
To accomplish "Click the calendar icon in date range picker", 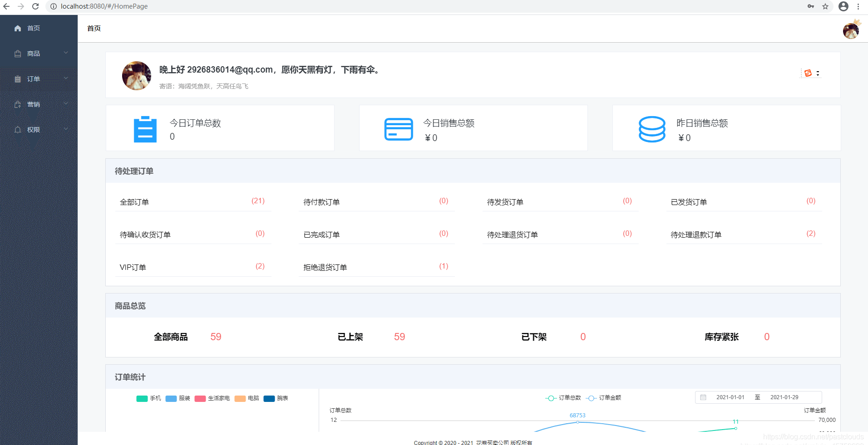I will 703,397.
